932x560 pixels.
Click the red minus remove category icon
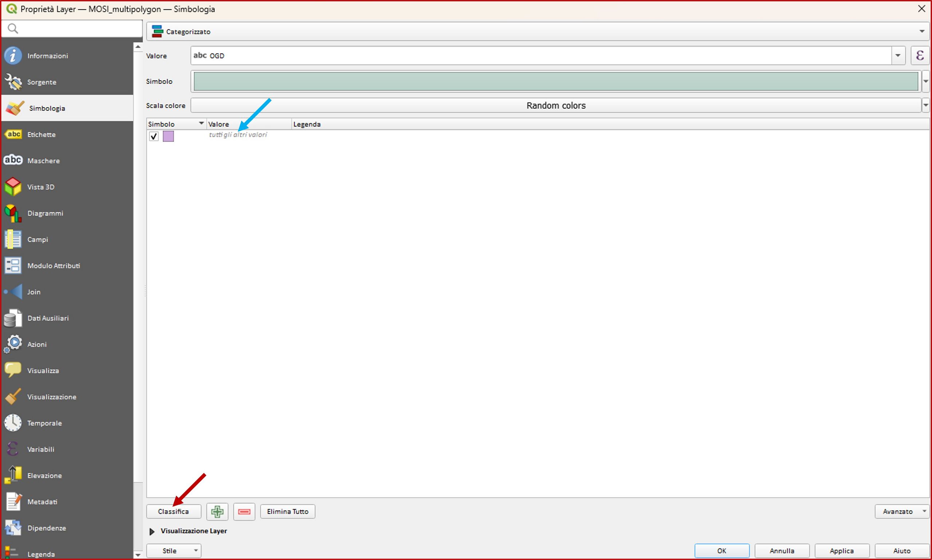(x=244, y=512)
